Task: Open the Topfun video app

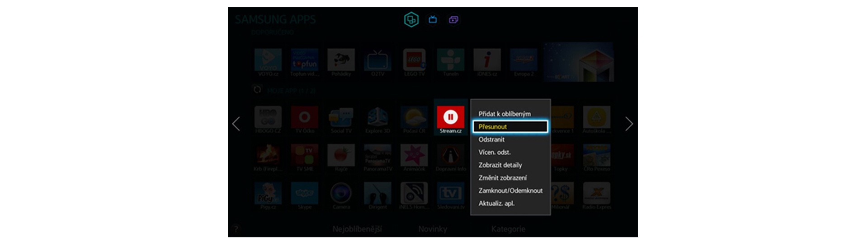Action: (x=304, y=63)
